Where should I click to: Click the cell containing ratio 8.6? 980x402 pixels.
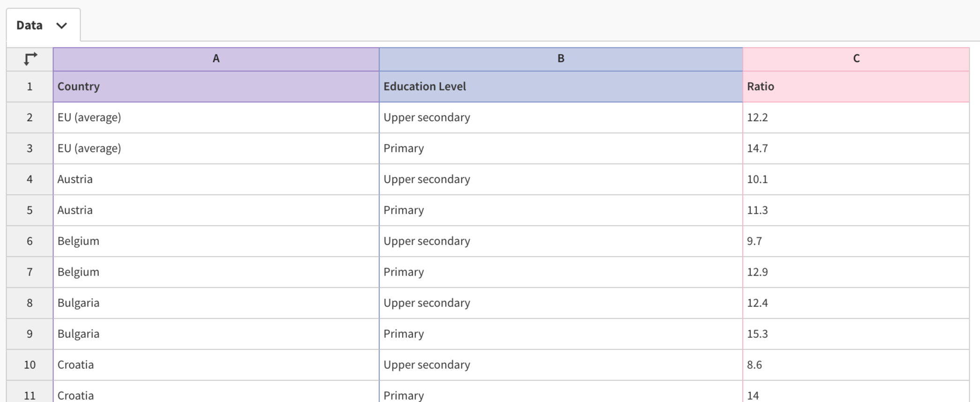(856, 365)
